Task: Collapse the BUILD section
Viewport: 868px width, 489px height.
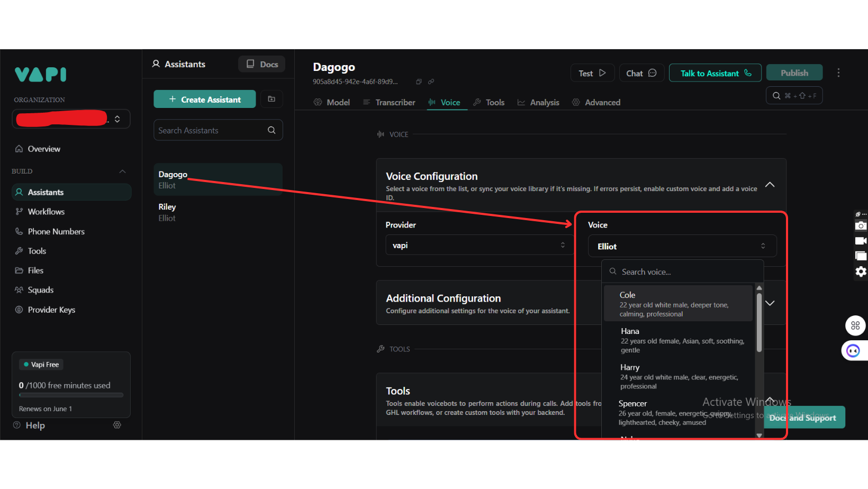Action: pyautogui.click(x=122, y=171)
